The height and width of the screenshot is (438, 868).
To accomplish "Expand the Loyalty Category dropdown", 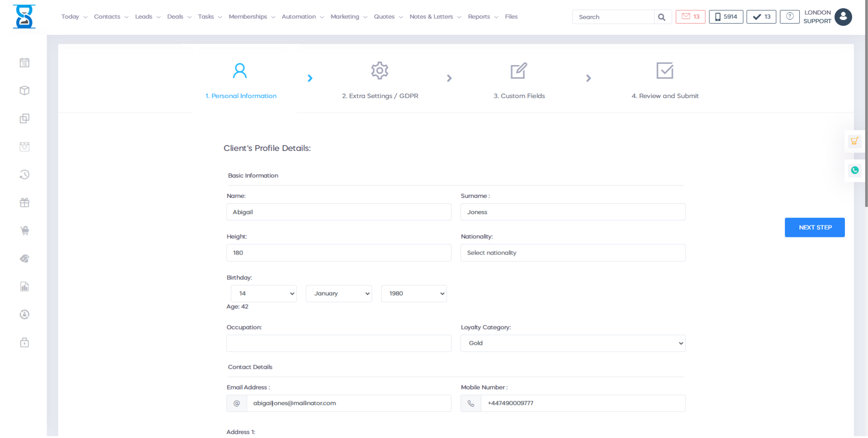I will 572,344.
